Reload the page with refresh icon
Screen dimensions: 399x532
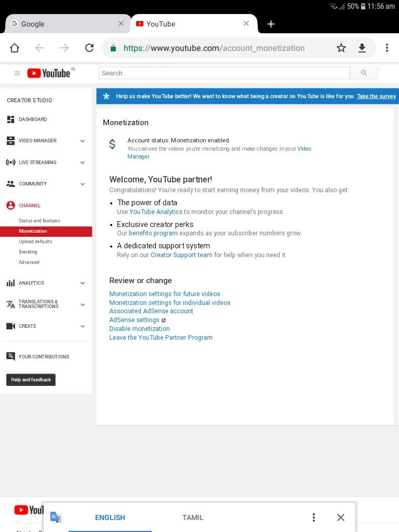[x=89, y=48]
